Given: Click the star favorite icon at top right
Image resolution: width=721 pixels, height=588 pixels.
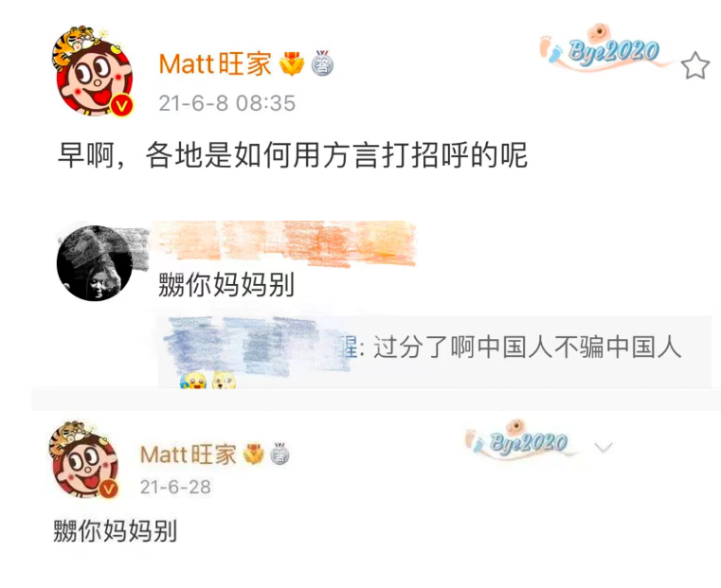Looking at the screenshot, I should [x=695, y=65].
